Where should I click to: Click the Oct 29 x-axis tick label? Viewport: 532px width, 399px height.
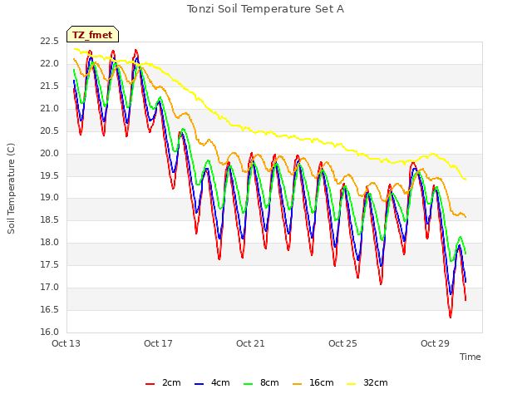(435, 343)
